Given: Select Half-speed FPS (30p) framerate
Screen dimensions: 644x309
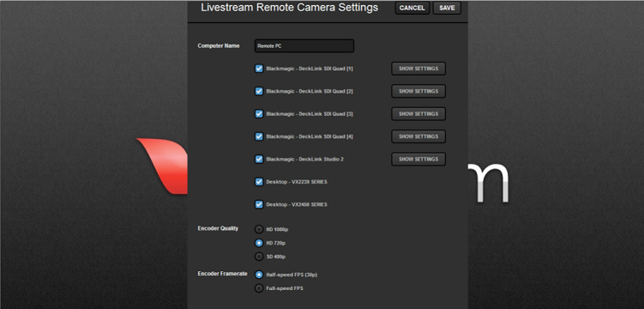Looking at the screenshot, I should click(259, 275).
